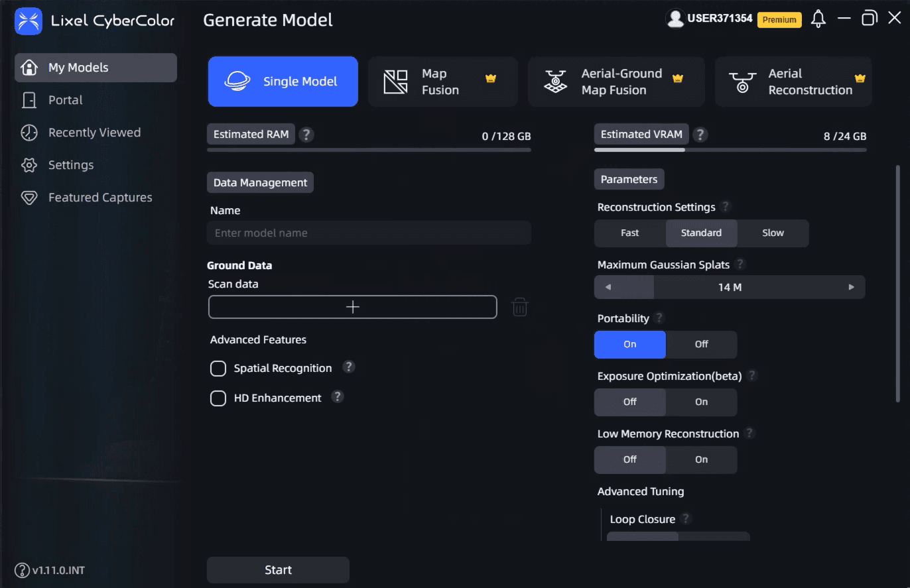The height and width of the screenshot is (588, 910).
Task: Decrease Maximum Gaussian Splats with left arrow
Action: click(608, 286)
